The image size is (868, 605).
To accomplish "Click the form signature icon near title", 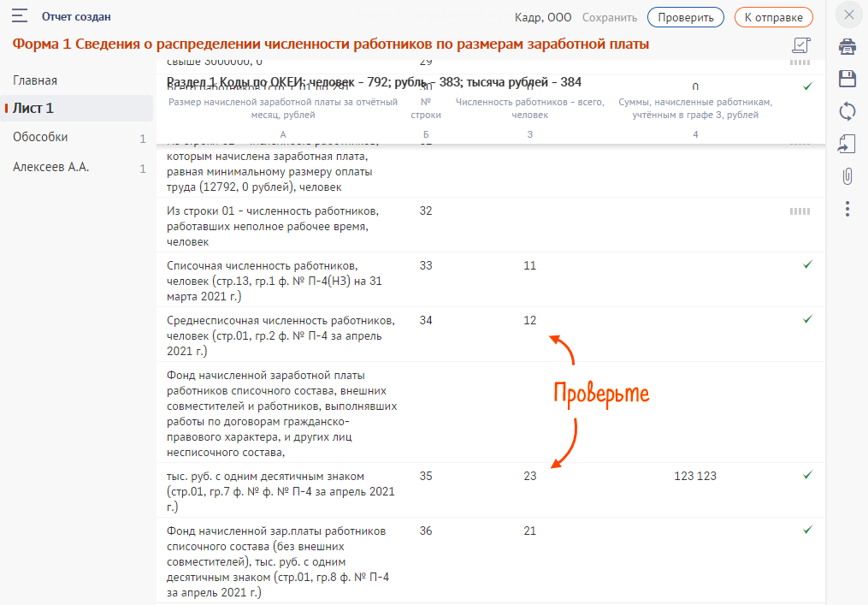I will pyautogui.click(x=801, y=45).
